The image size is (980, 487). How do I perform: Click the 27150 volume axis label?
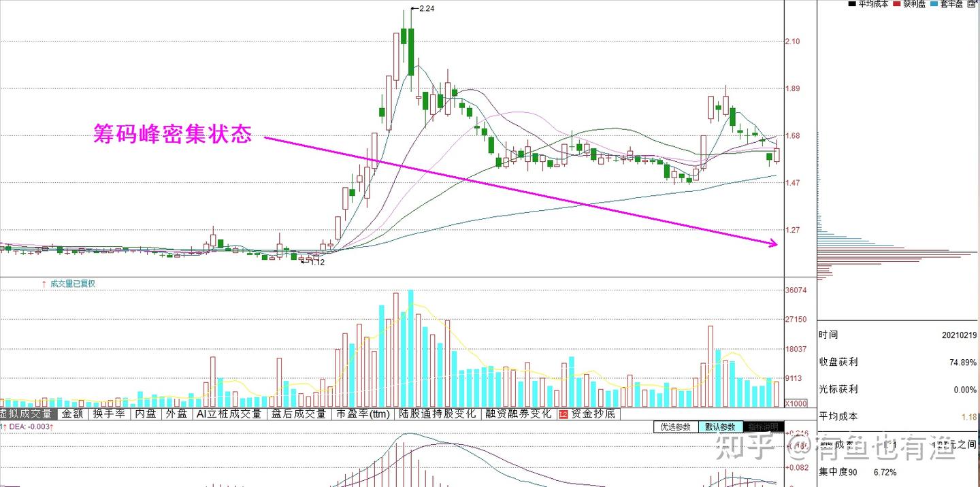pyautogui.click(x=796, y=320)
